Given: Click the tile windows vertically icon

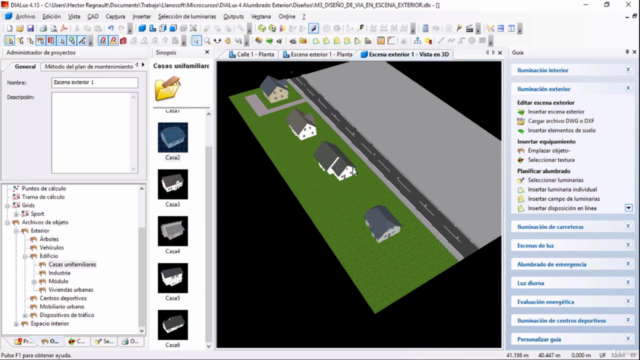Looking at the screenshot, I should pos(511,28).
